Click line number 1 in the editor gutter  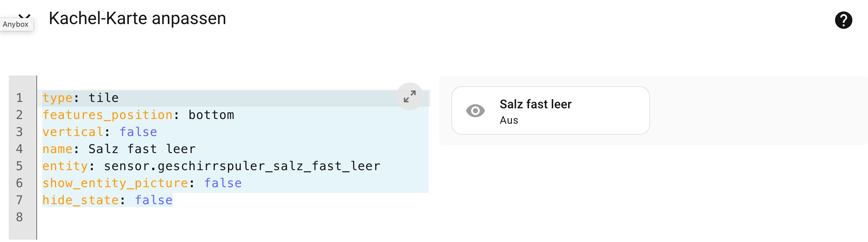coord(20,98)
